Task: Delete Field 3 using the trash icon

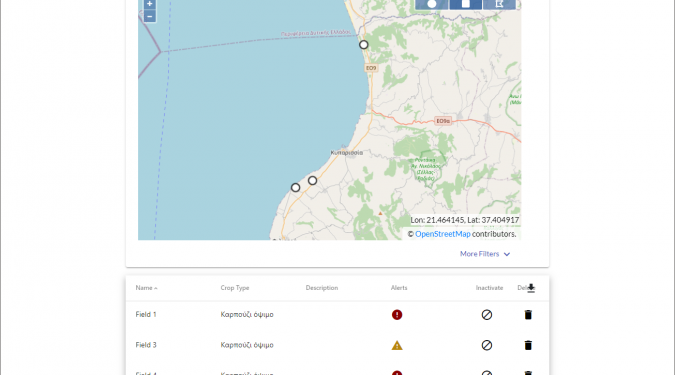Action: coord(528,345)
